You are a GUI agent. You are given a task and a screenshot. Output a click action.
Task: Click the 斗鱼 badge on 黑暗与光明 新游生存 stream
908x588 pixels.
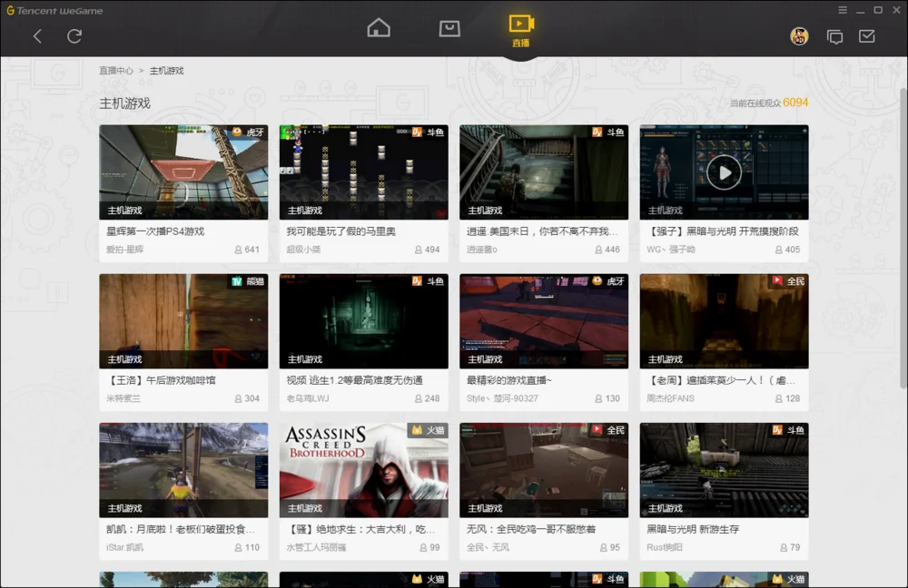tap(789, 430)
